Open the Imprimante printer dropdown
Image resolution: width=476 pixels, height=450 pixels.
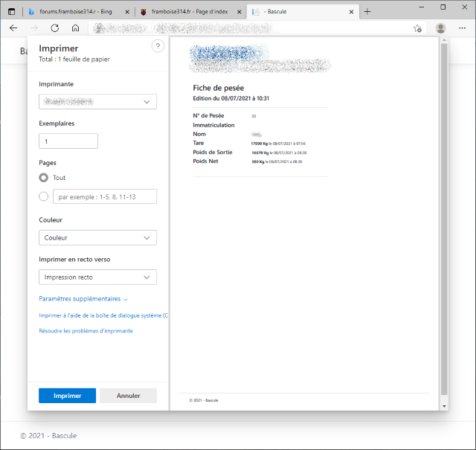click(97, 101)
